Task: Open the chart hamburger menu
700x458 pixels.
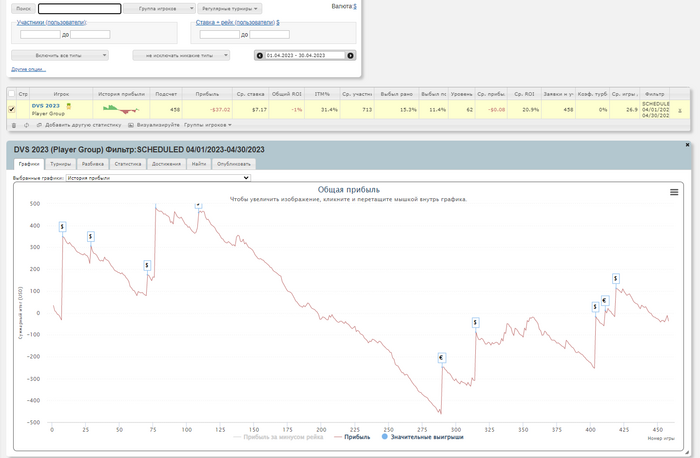Action: point(674,192)
